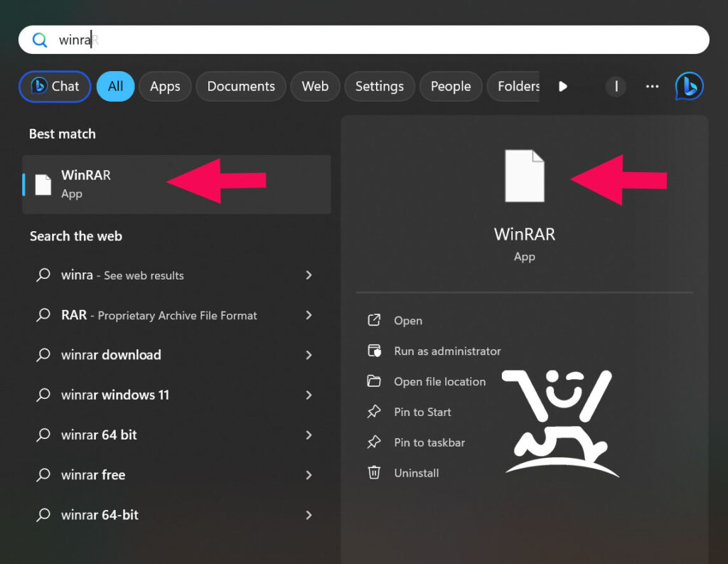Expand the 'winrar windows 11' chevron

click(309, 395)
